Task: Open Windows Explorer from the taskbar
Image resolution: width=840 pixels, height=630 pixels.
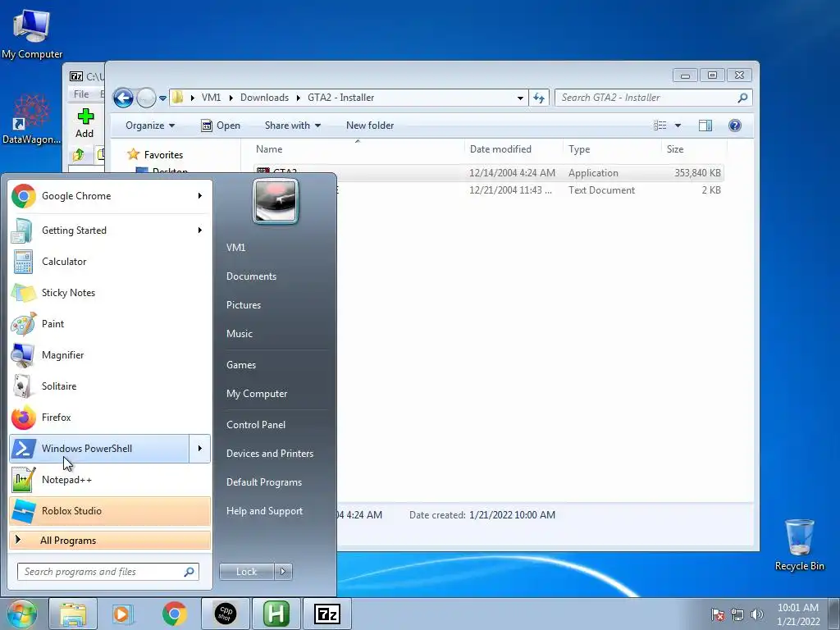Action: [73, 614]
